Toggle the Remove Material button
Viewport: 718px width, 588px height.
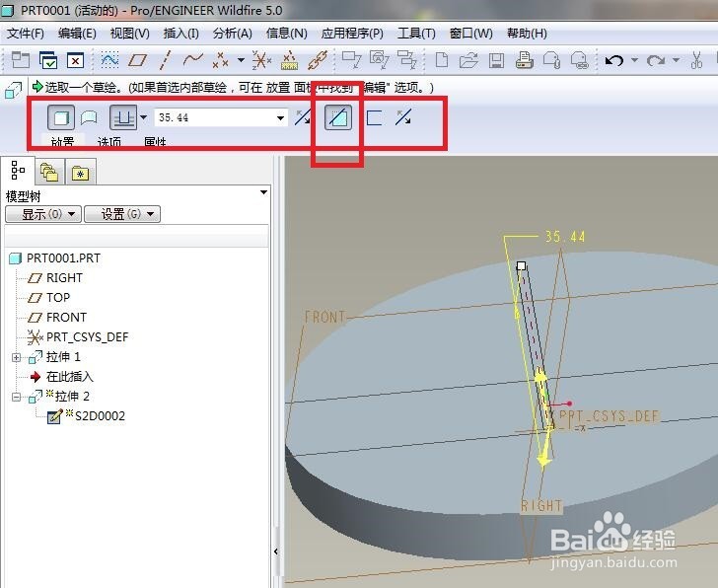point(338,117)
